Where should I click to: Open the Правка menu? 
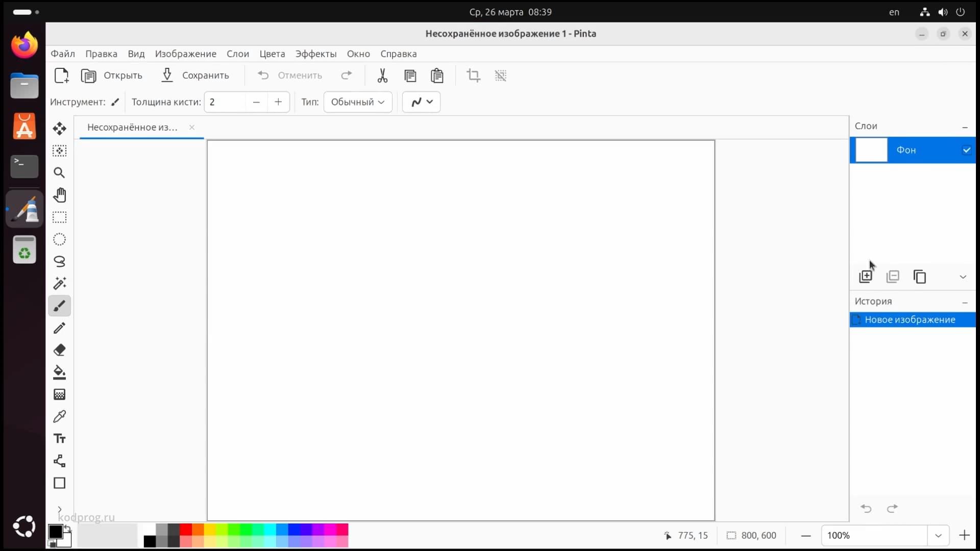101,54
